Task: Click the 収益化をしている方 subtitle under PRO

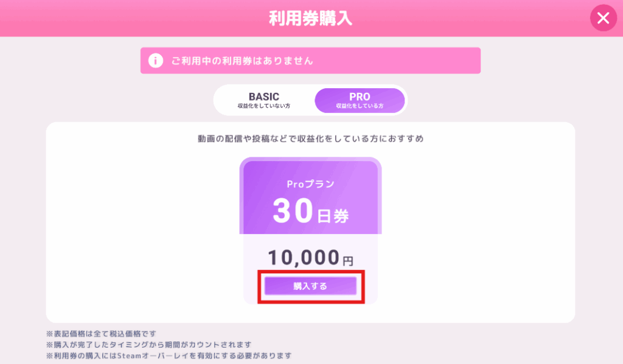Action: pyautogui.click(x=360, y=106)
